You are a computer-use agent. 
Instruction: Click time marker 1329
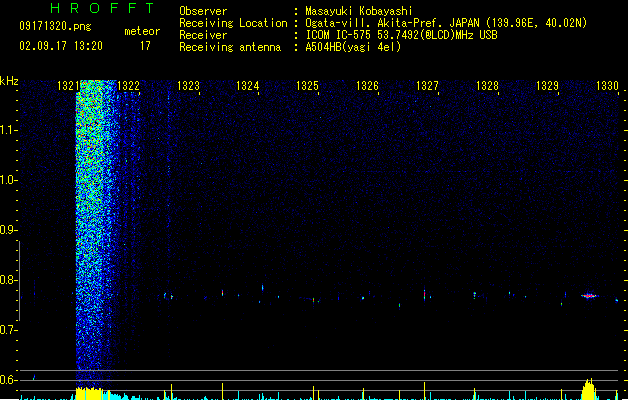[547, 86]
